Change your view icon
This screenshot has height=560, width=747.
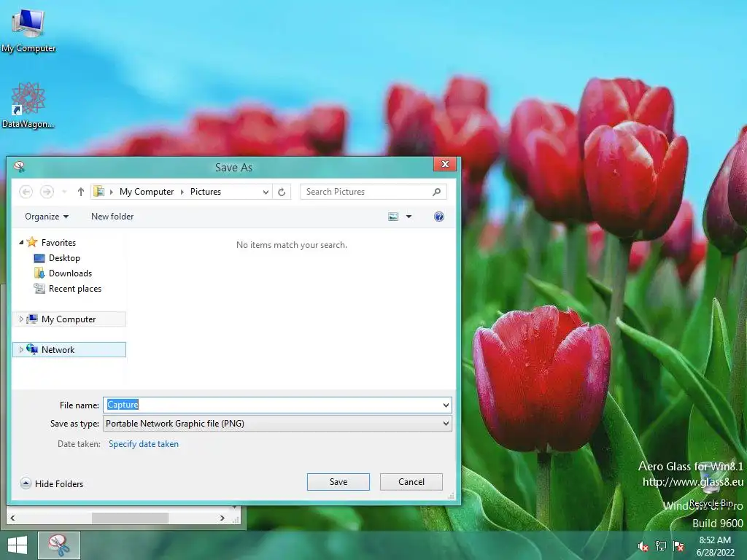(393, 217)
